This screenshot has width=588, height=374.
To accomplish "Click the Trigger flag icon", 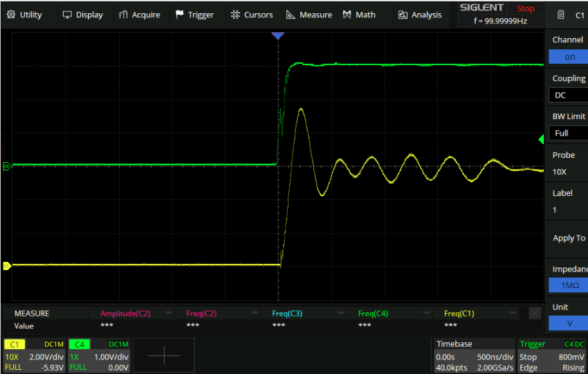I will coord(180,15).
